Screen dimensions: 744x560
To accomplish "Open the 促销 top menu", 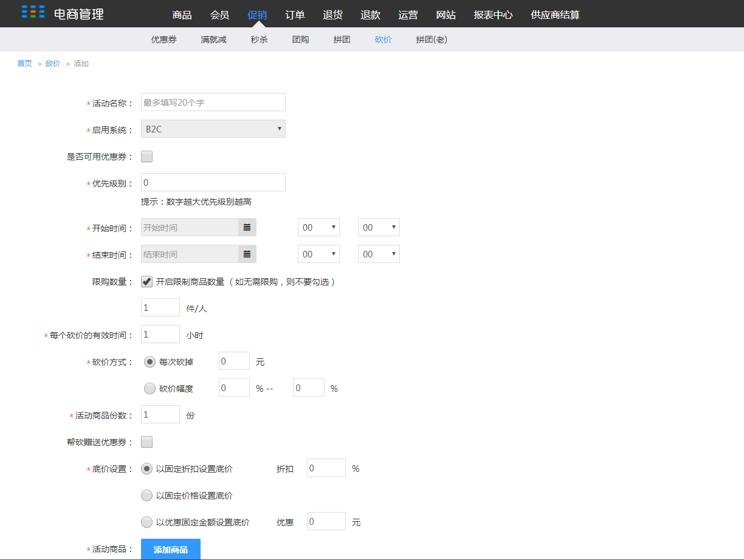I will pos(257,15).
